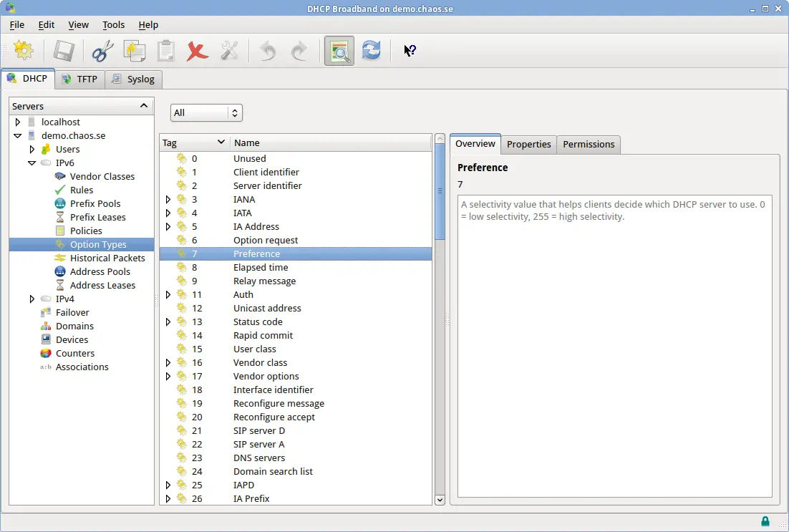The height and width of the screenshot is (532, 789).
Task: Open the Tools menu
Action: 113,24
